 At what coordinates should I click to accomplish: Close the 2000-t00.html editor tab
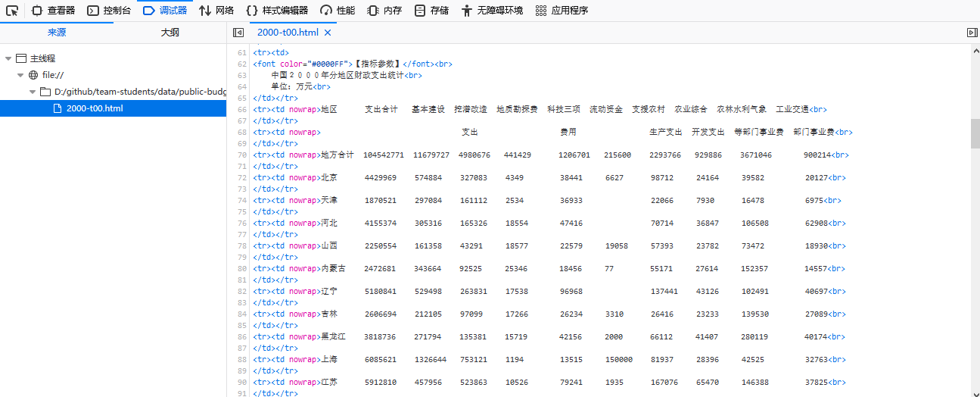point(328,33)
